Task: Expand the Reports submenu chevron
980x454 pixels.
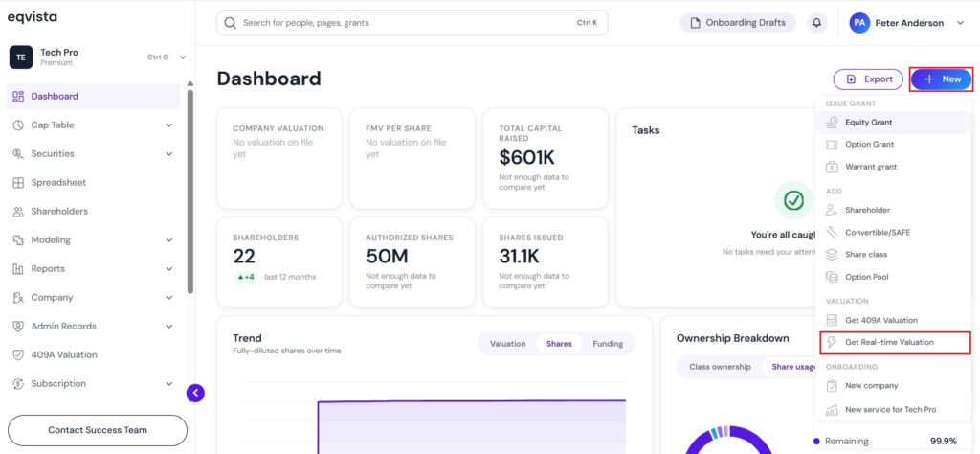Action: pos(168,269)
